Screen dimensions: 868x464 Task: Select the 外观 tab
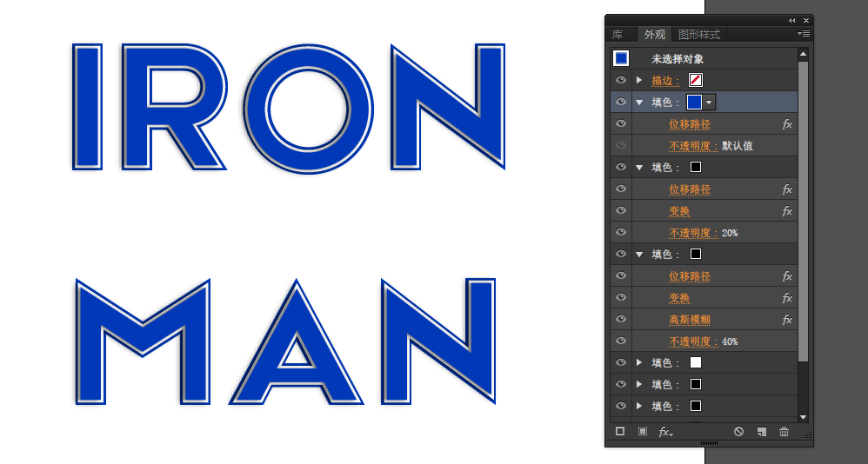(x=655, y=34)
